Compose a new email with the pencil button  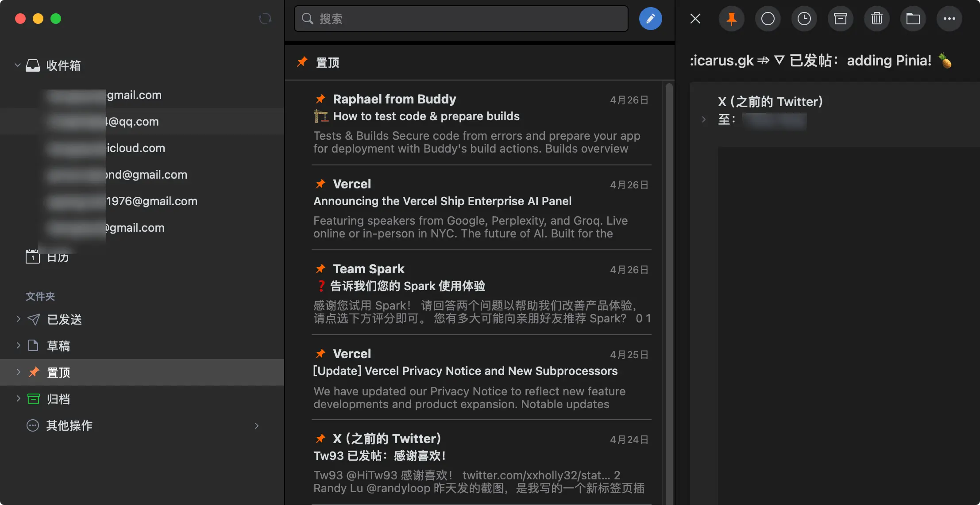(x=650, y=19)
